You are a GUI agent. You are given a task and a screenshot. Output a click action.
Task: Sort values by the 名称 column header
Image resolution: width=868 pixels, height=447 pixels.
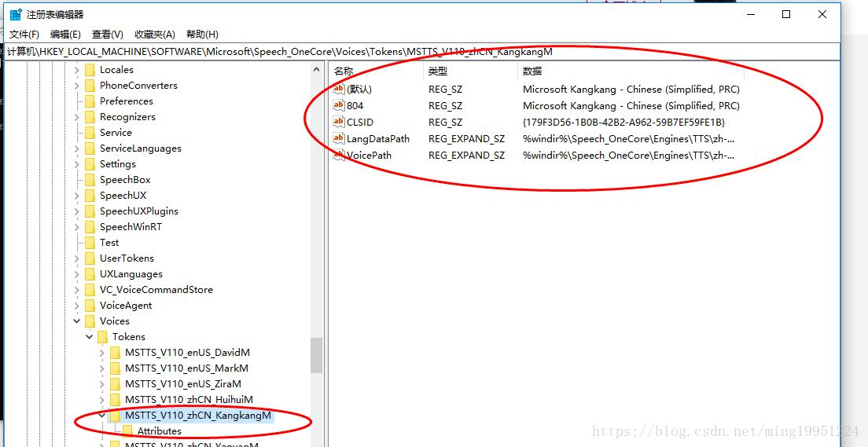coord(377,71)
